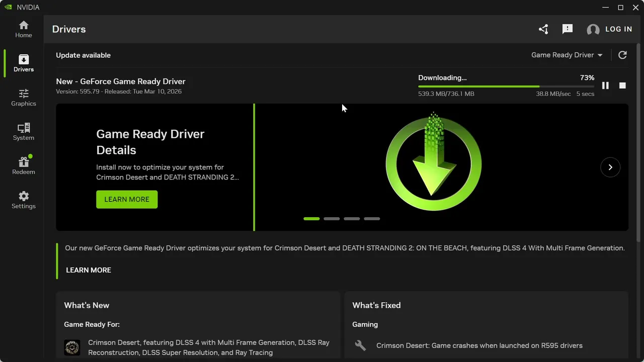
Task: Click the 'Gaming' subheading
Action: tap(365, 324)
